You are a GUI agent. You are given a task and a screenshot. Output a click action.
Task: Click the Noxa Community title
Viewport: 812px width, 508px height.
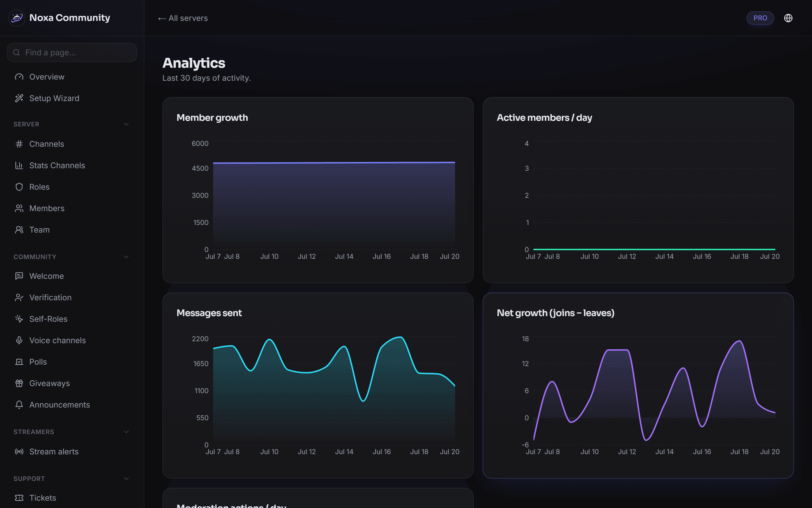tap(70, 18)
